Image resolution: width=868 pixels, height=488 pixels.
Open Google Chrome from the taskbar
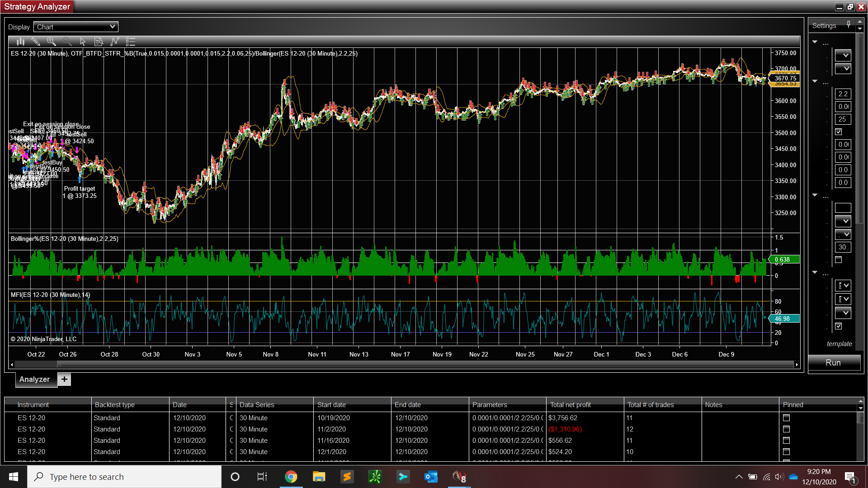point(291,477)
